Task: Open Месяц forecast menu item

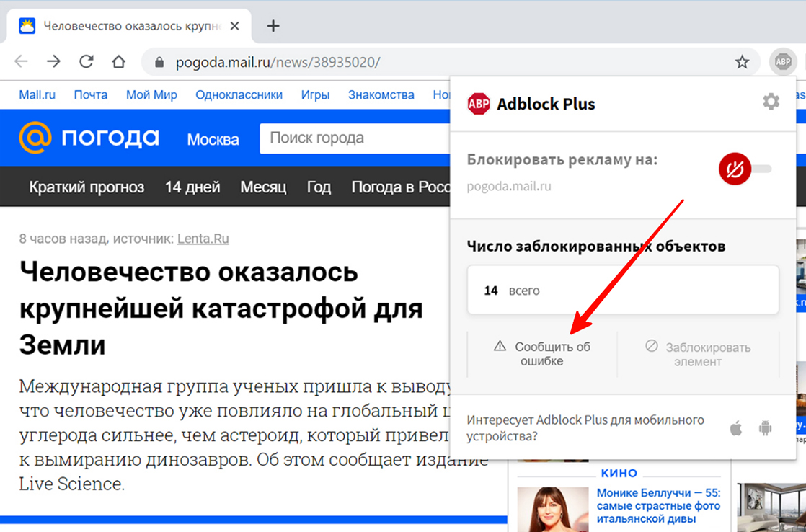Action: click(263, 187)
